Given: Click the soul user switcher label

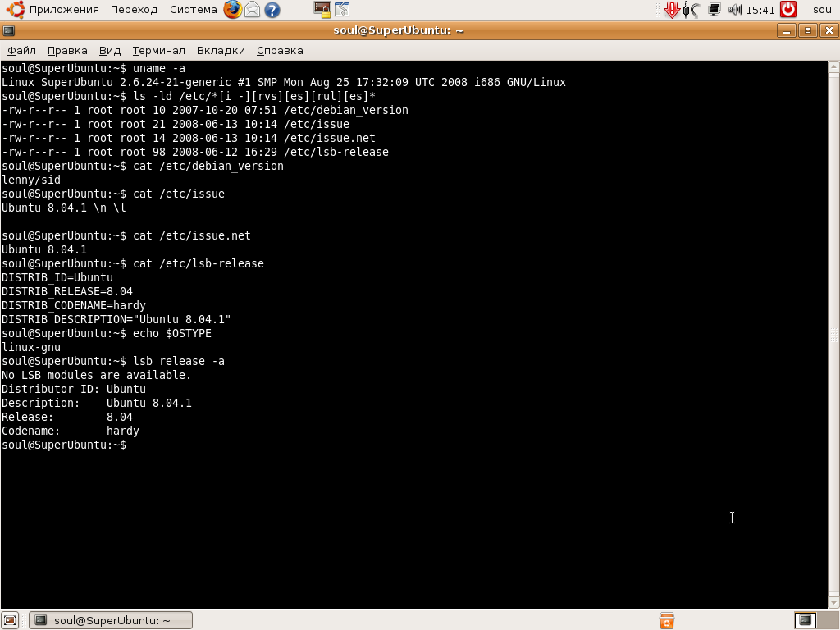Looking at the screenshot, I should pyautogui.click(x=824, y=10).
